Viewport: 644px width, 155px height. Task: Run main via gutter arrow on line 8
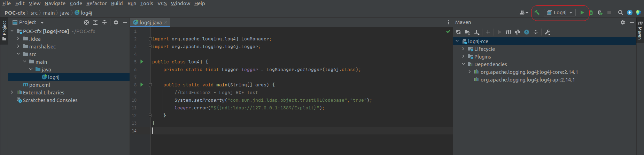click(x=142, y=85)
